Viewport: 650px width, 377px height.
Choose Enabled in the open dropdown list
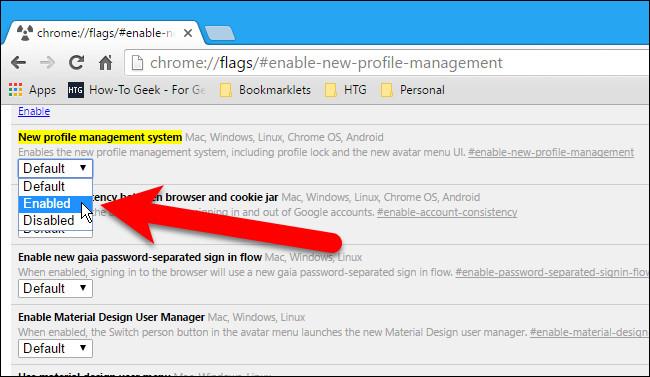[x=56, y=204]
